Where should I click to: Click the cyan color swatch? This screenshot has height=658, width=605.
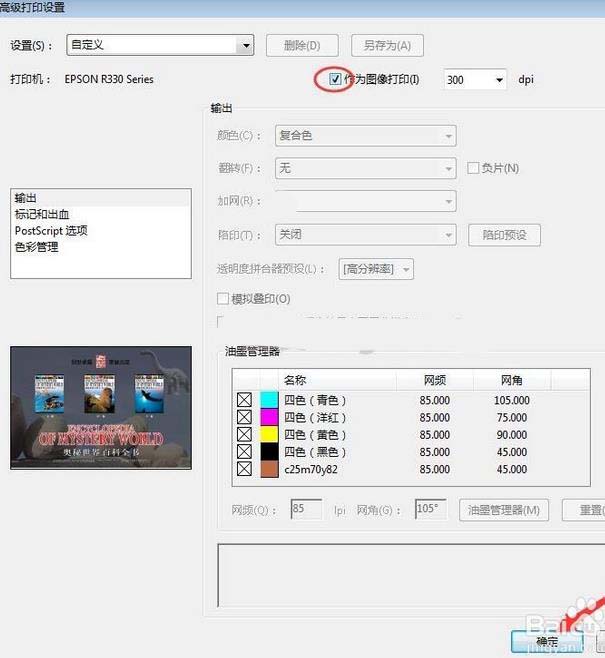269,400
